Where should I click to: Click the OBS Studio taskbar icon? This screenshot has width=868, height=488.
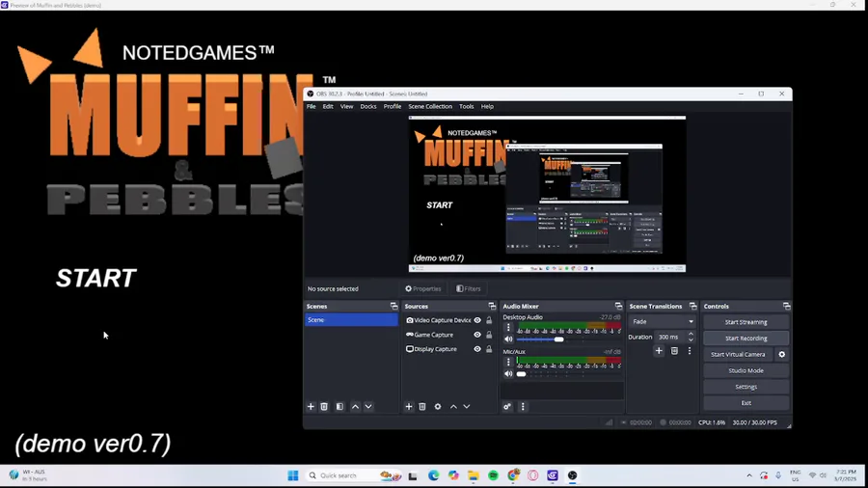click(572, 475)
